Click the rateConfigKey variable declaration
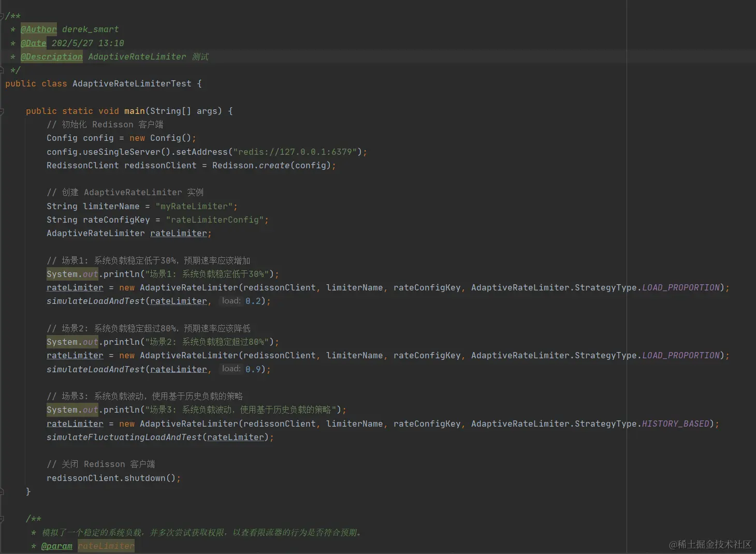Image resolution: width=756 pixels, height=554 pixels. coord(117,220)
